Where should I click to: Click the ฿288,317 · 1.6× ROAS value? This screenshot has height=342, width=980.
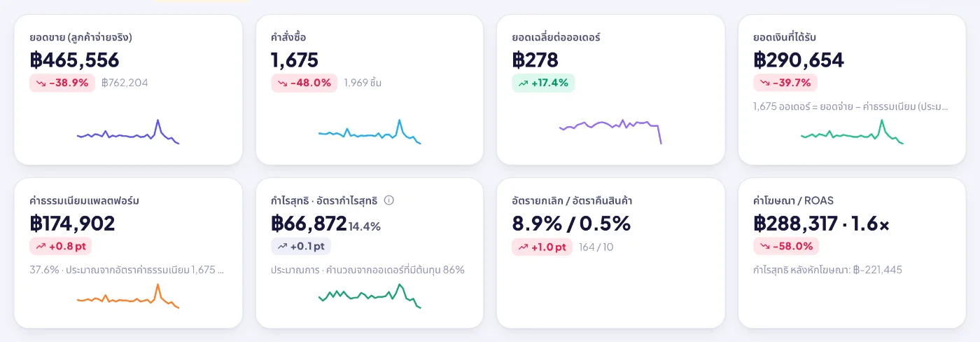click(822, 223)
